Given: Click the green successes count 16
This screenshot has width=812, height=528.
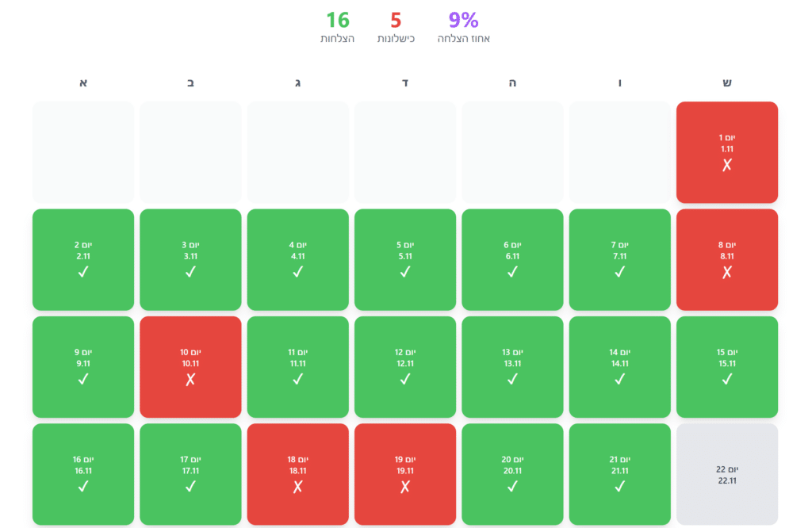Looking at the screenshot, I should (338, 20).
